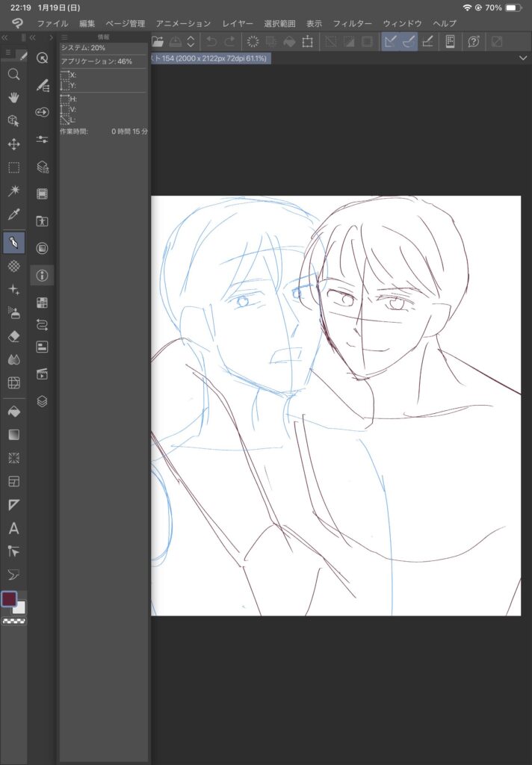This screenshot has width=532, height=765.
Task: Open the レイヤー menu
Action: tap(238, 23)
